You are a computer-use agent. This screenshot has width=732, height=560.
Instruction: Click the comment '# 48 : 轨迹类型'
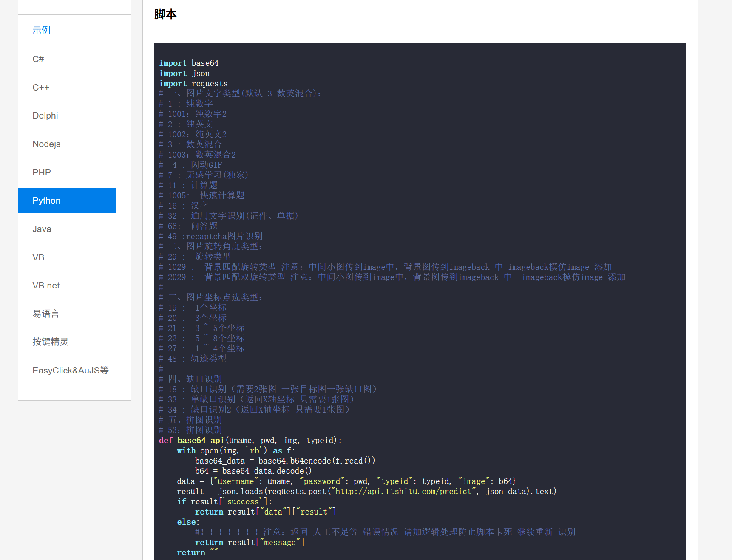[x=193, y=359]
